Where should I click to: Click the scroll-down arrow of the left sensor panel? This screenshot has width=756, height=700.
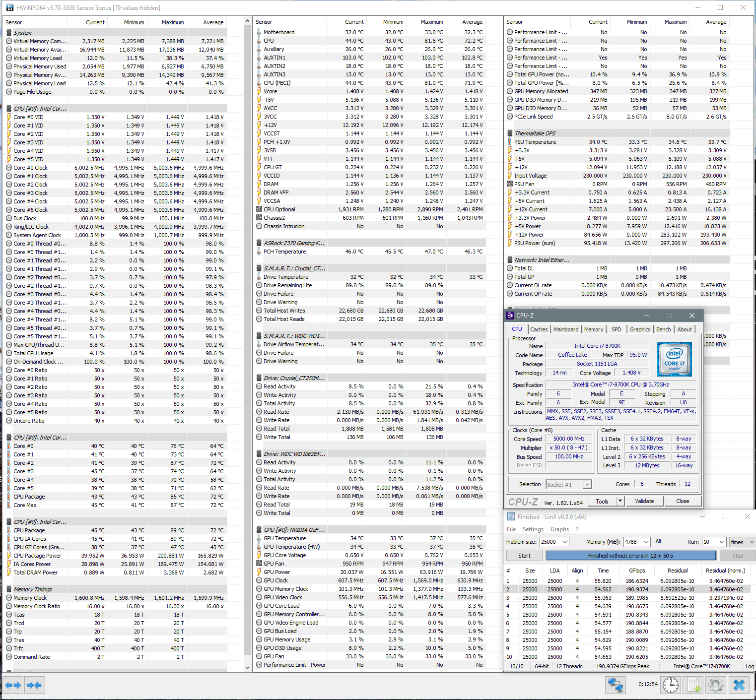point(248,668)
